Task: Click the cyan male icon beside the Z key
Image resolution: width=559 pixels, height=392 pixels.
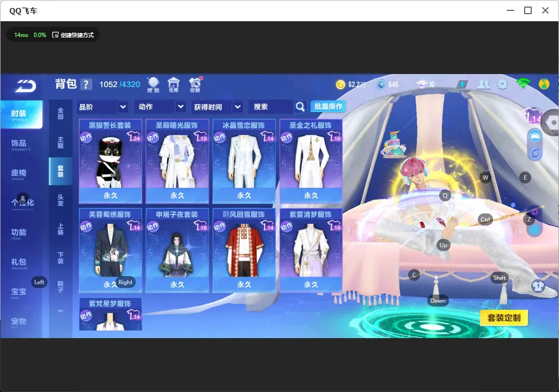Action: (x=534, y=230)
